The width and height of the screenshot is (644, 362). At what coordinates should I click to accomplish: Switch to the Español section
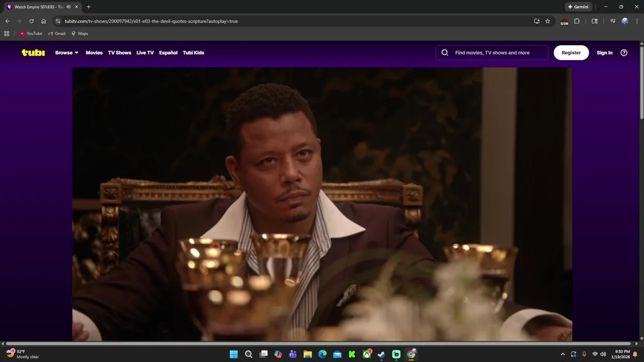coord(168,52)
